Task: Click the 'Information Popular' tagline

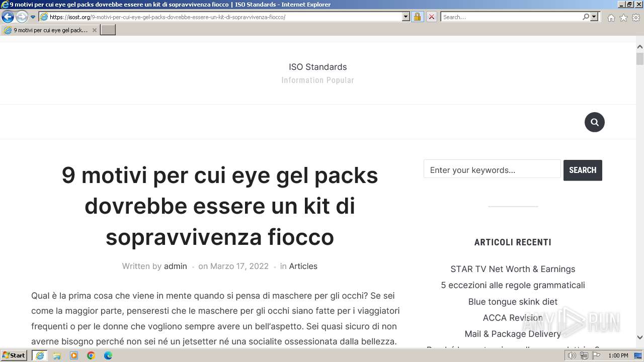Action: 317,80
